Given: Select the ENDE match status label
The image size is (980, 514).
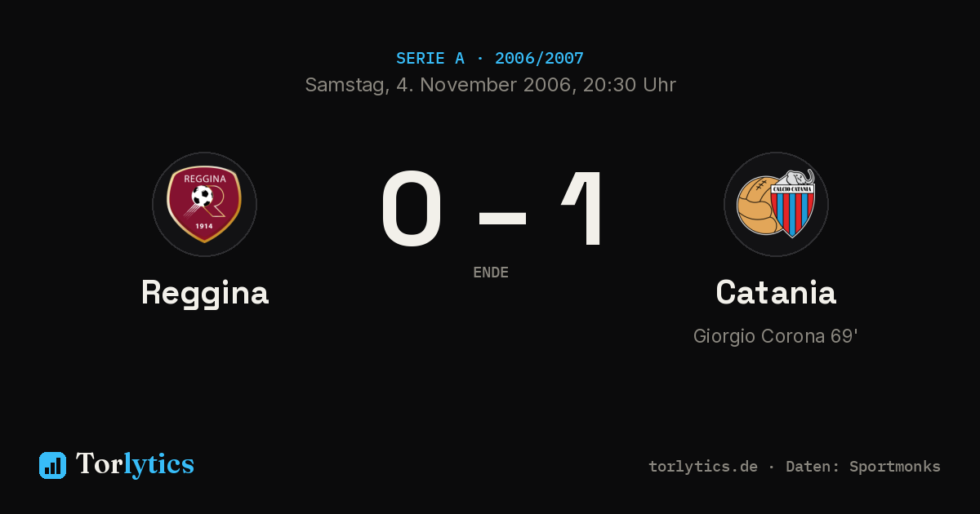Looking at the screenshot, I should 491,273.
